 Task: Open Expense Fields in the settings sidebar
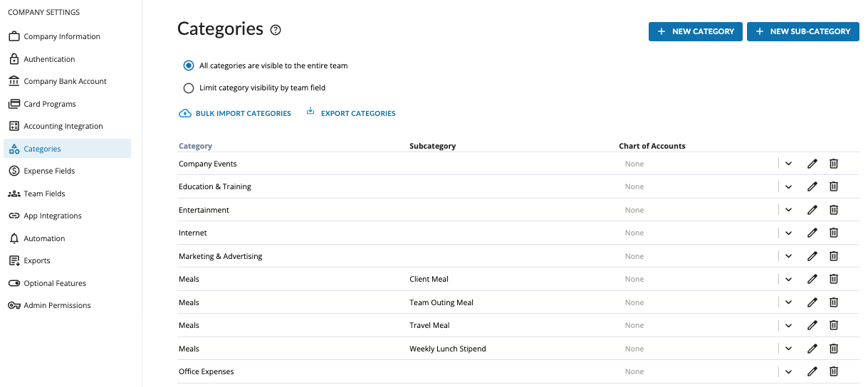tap(49, 171)
